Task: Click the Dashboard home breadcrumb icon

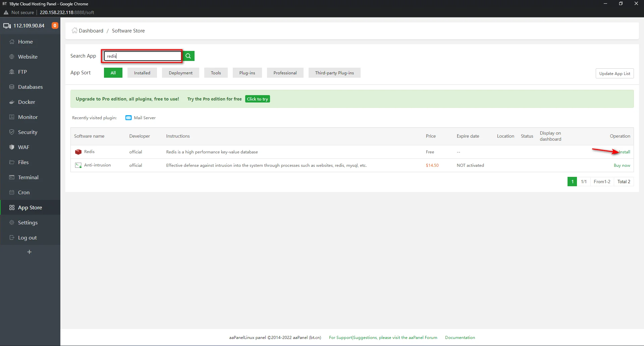Action: pos(74,30)
